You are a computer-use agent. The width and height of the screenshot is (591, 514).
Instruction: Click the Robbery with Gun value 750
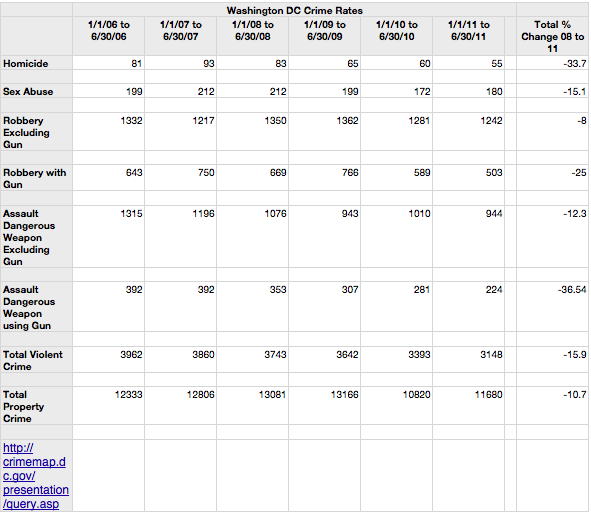(206, 173)
